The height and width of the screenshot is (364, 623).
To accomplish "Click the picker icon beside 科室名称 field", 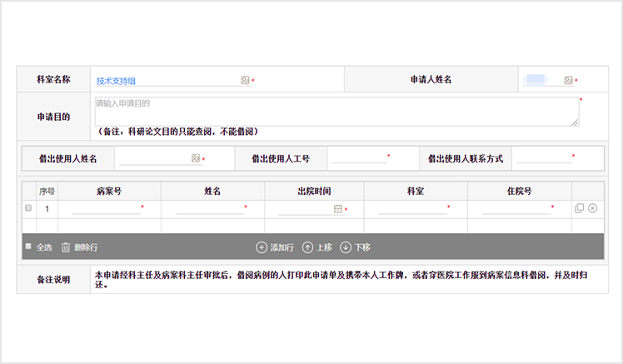I will tap(245, 81).
